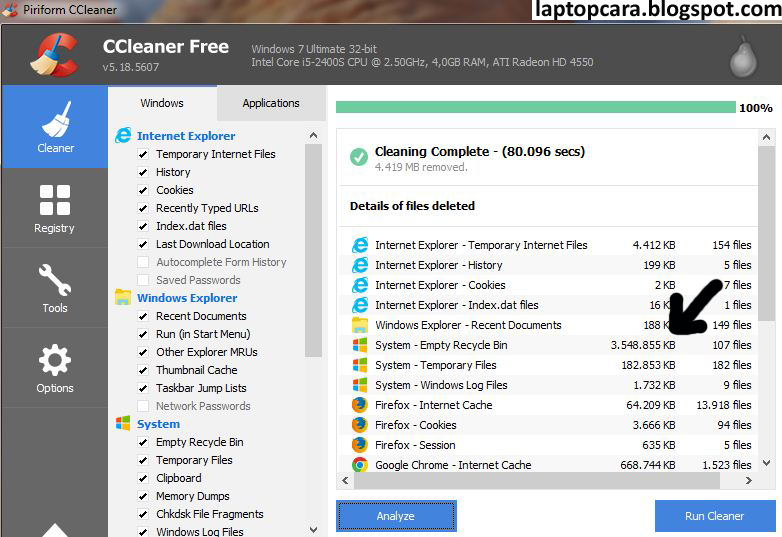
Task: Click Firefox icon on Cookies result row
Action: pyautogui.click(x=360, y=425)
